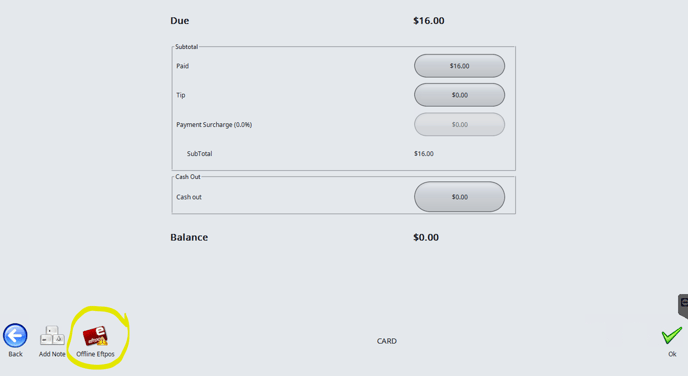Open the dark side tab at right edge
This screenshot has height=376, width=688.
(683, 306)
